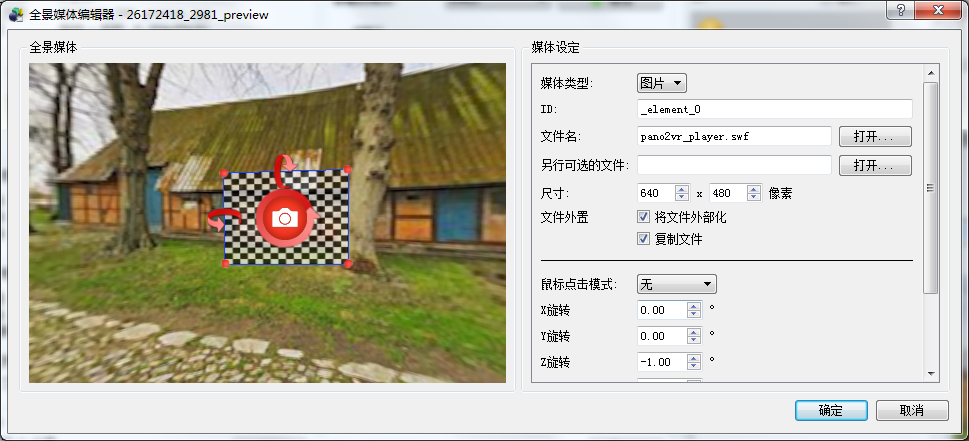This screenshot has width=969, height=441.
Task: Increase Z旋转 value with up arrow
Action: (695, 358)
